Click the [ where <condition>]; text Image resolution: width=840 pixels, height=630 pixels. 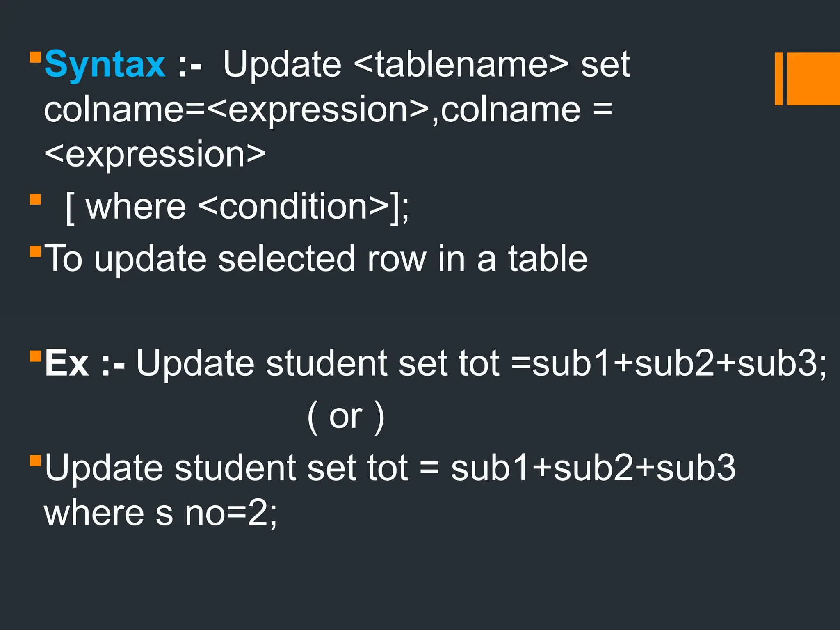pyautogui.click(x=237, y=207)
